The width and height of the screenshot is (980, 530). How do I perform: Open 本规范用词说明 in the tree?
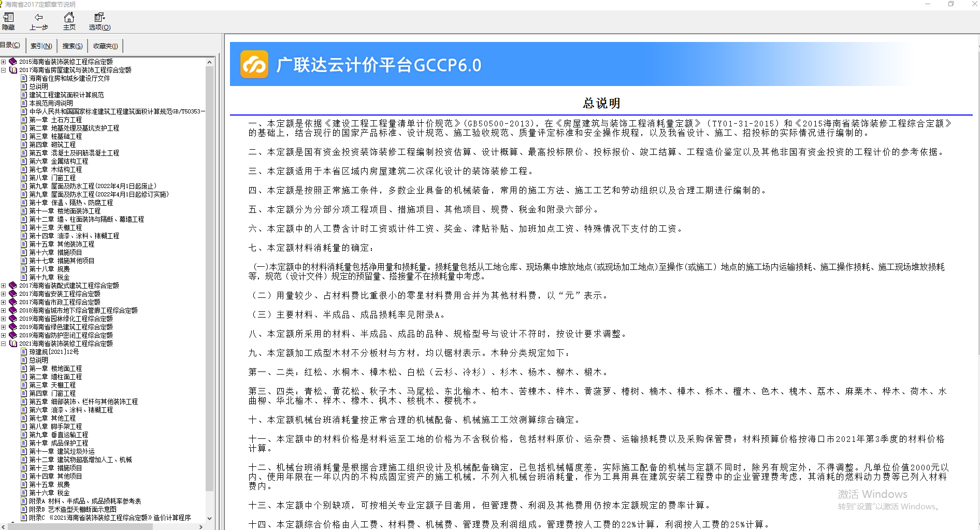(51, 103)
